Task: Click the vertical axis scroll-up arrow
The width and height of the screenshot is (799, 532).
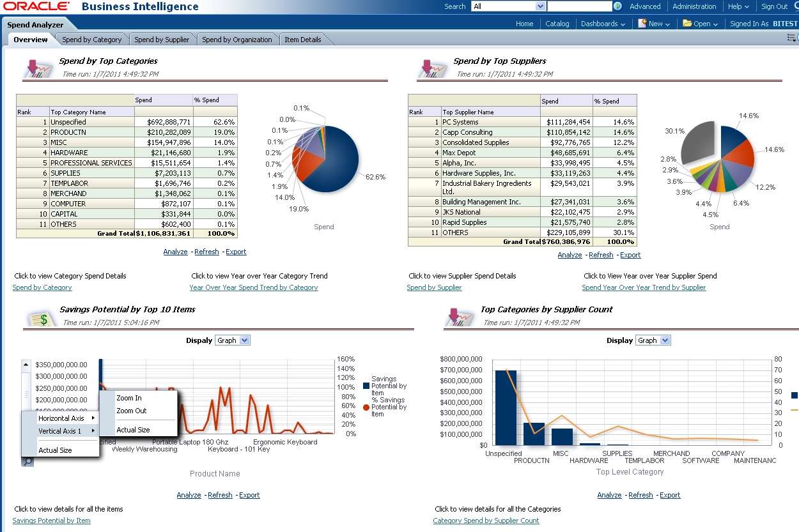Action: click(26, 365)
